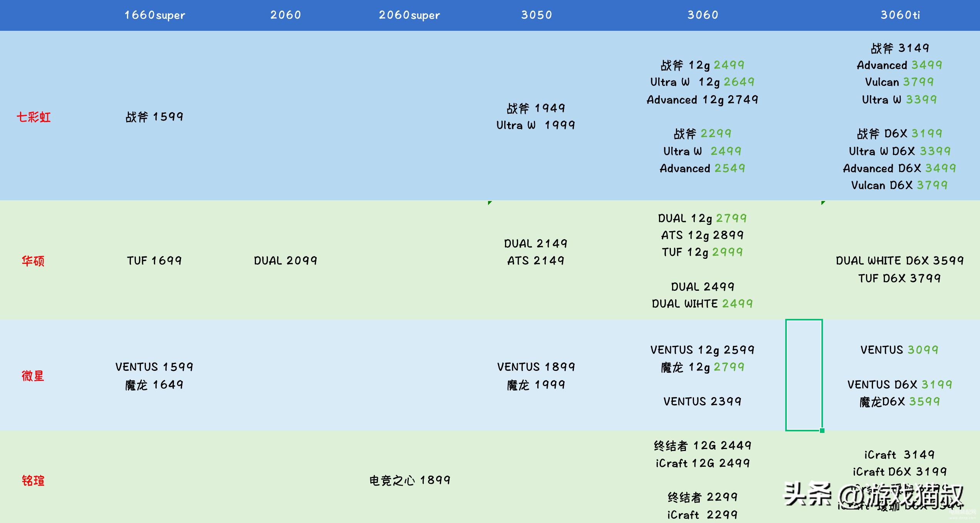Select the 2060super column header
This screenshot has width=980, height=523.
[410, 15]
